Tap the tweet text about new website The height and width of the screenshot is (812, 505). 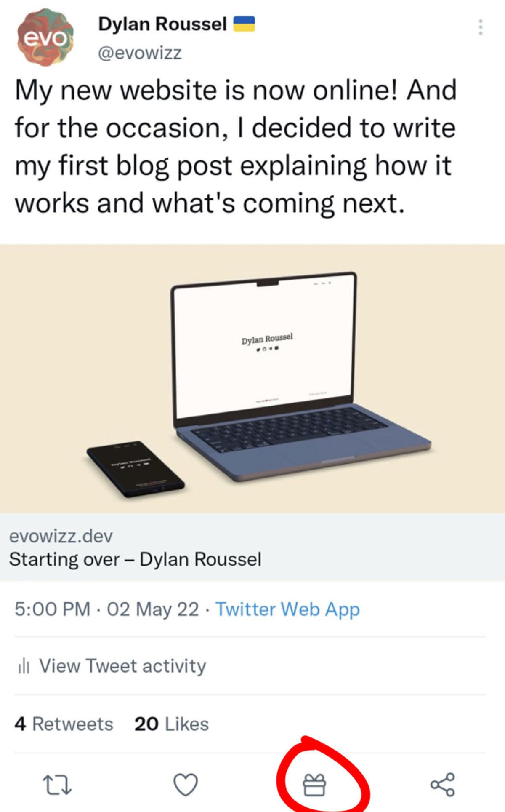[236, 146]
